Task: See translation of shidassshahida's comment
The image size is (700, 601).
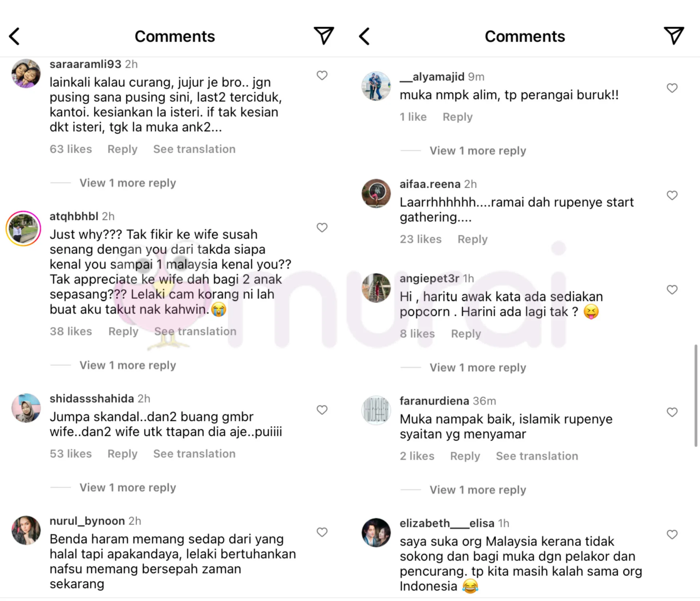Action: [194, 454]
